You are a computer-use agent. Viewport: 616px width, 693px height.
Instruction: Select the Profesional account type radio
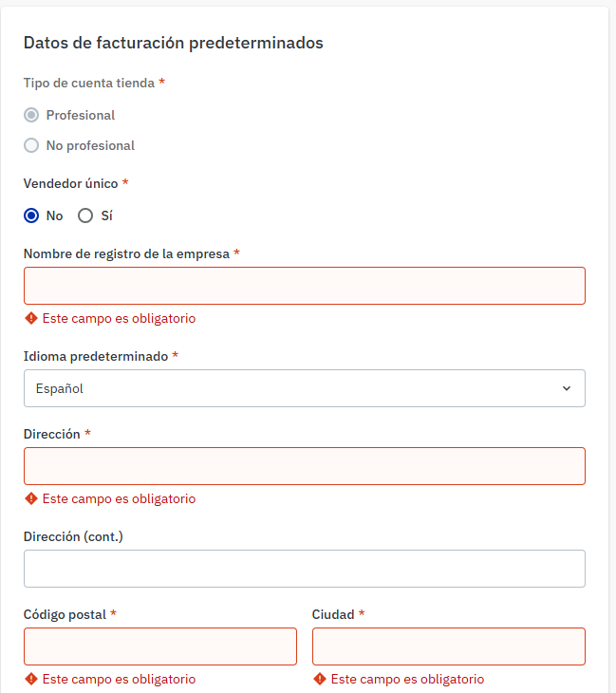[31, 116]
